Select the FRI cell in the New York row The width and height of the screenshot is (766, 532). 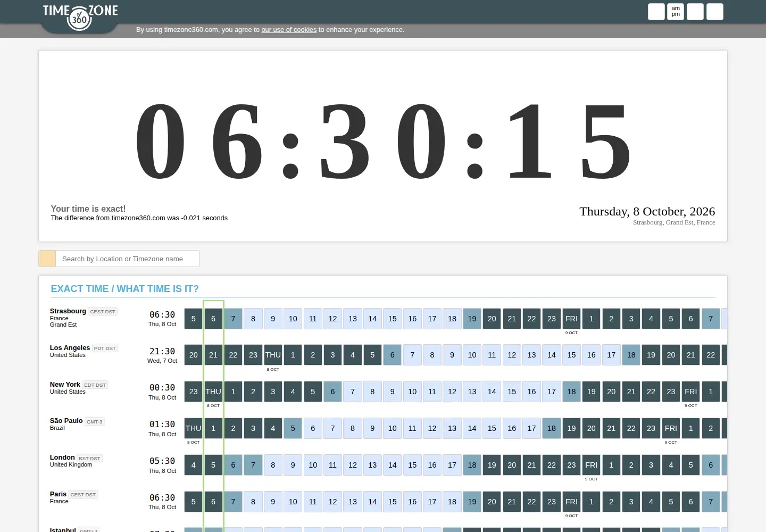[x=690, y=392]
